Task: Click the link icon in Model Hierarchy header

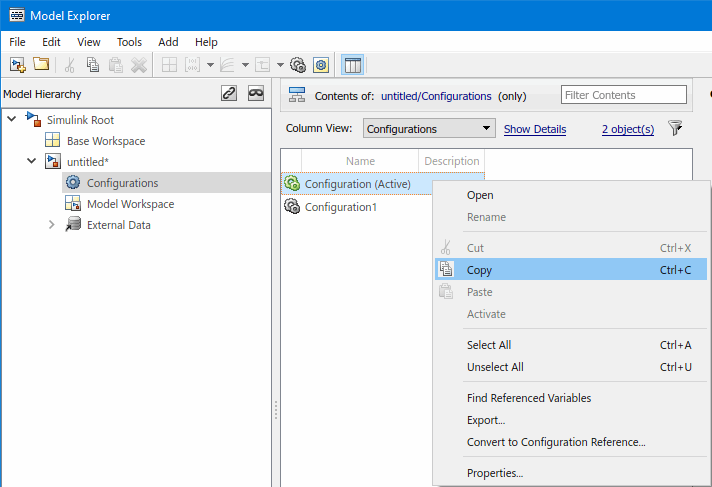Action: click(229, 94)
